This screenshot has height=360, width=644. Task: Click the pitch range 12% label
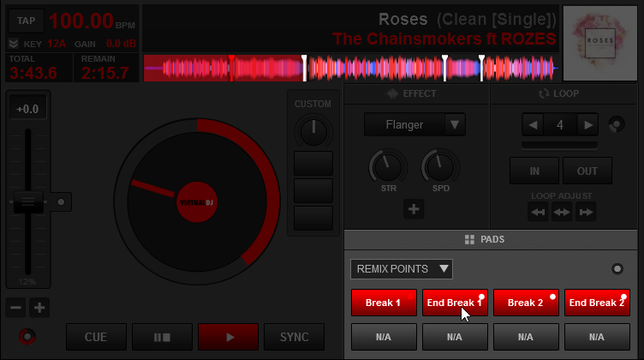[27, 282]
